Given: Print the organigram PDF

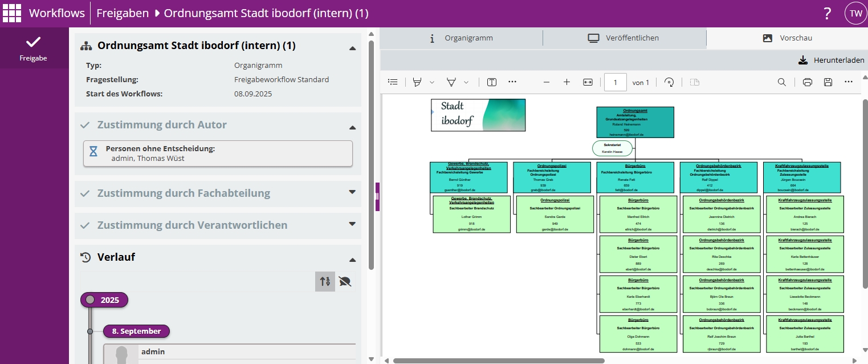Looking at the screenshot, I should pos(808,82).
